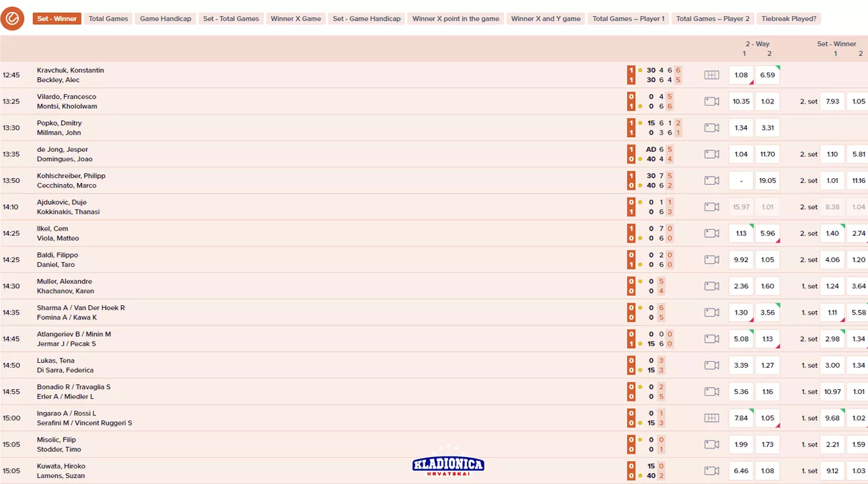Open live court tracker for Kravchuk vs Beckley
The height and width of the screenshot is (484, 868).
point(711,75)
